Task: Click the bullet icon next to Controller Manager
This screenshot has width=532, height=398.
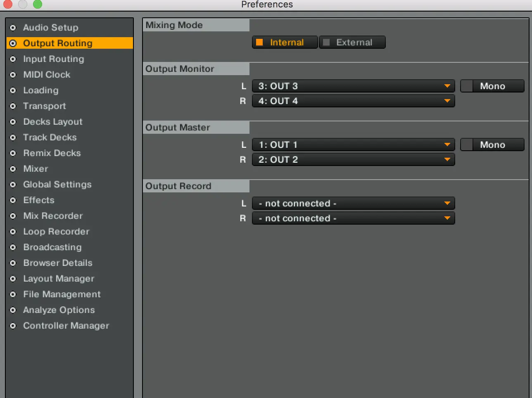Action: [x=13, y=326]
